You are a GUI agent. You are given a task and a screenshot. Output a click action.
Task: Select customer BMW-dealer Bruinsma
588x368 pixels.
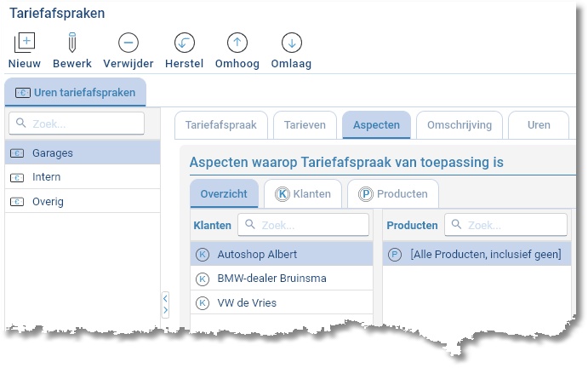click(x=271, y=279)
